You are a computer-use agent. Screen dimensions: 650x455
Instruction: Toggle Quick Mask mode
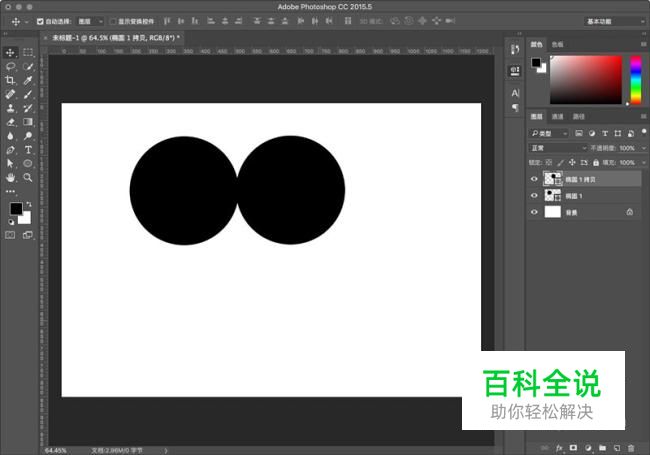point(10,235)
